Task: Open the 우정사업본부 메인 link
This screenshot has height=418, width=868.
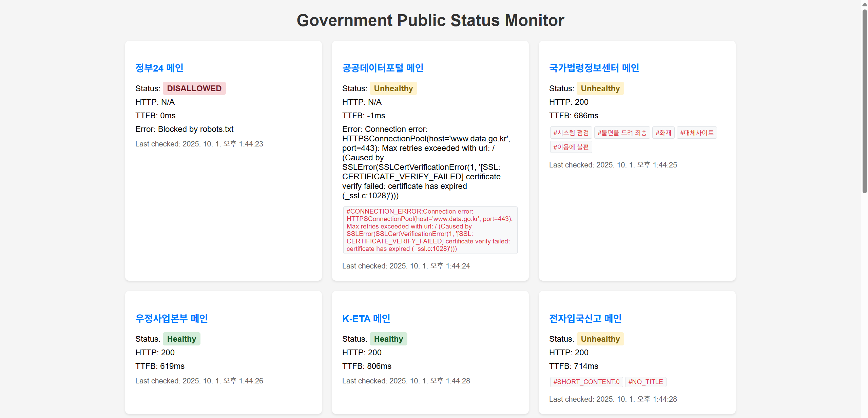Action: click(x=171, y=319)
